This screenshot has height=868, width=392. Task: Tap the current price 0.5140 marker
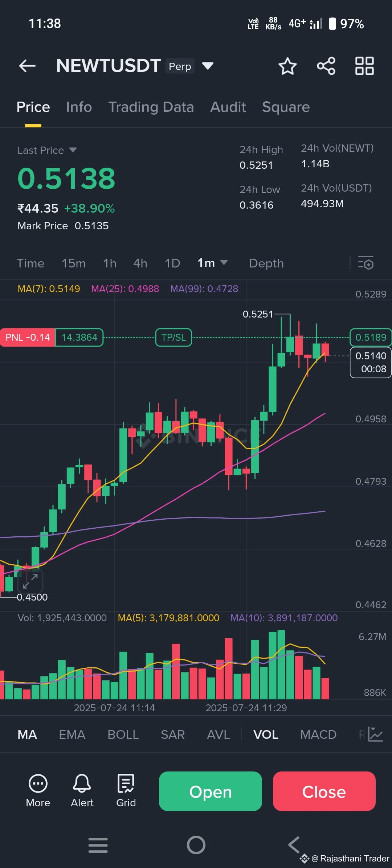[371, 363]
